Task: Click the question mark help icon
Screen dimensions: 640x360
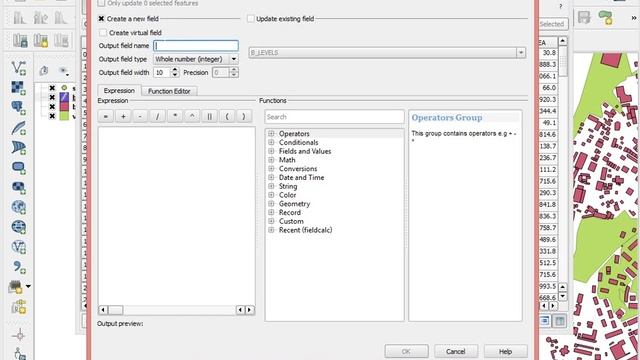Action: (560, 6)
